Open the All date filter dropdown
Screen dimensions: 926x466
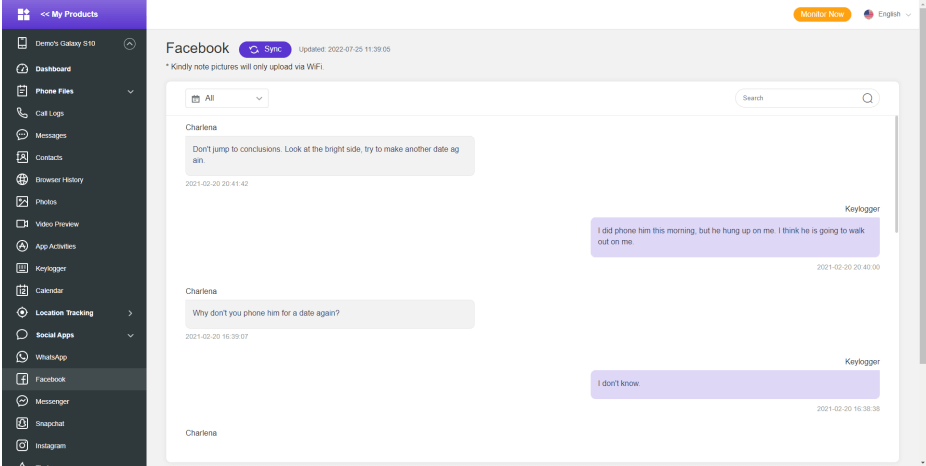[x=227, y=98]
